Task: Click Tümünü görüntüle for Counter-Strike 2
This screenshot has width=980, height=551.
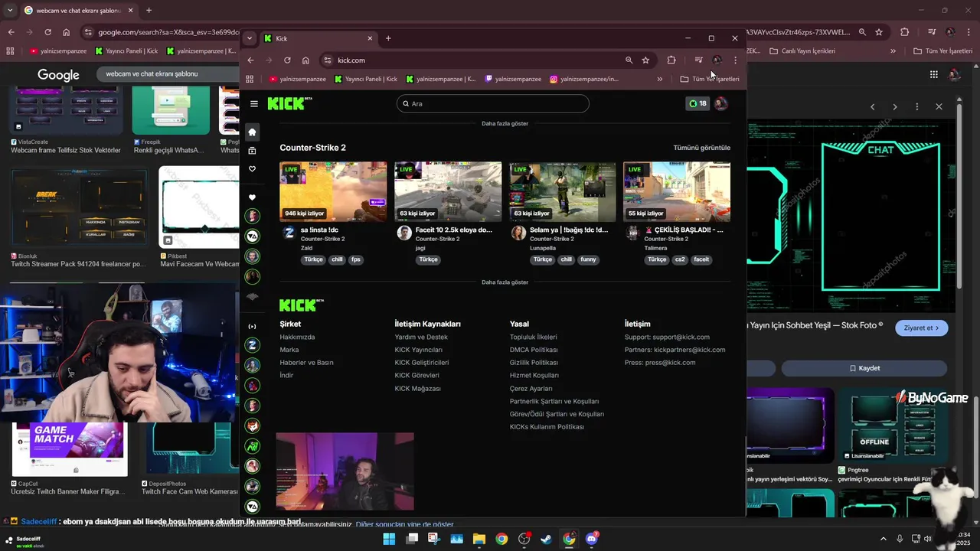Action: (x=701, y=148)
